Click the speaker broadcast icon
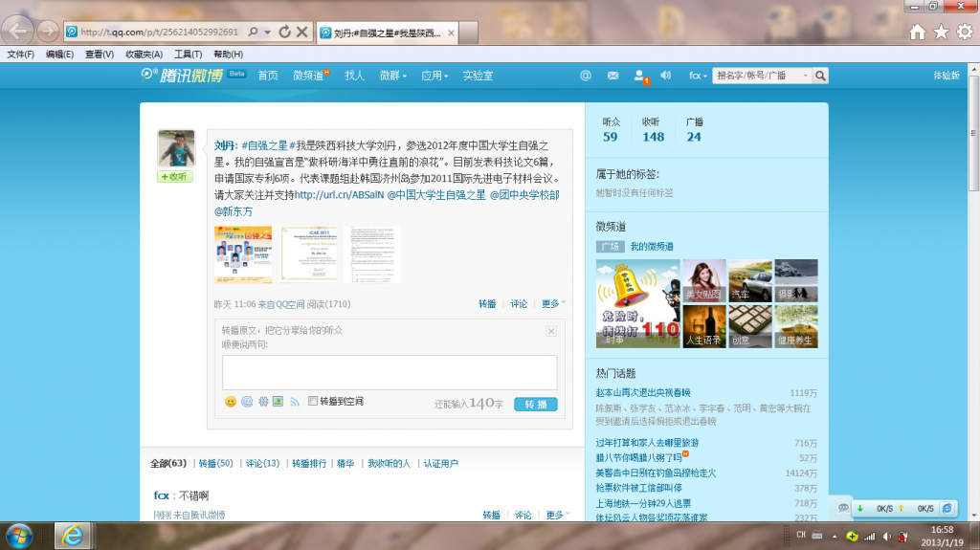Viewport: 980px width, 550px height. click(x=666, y=76)
